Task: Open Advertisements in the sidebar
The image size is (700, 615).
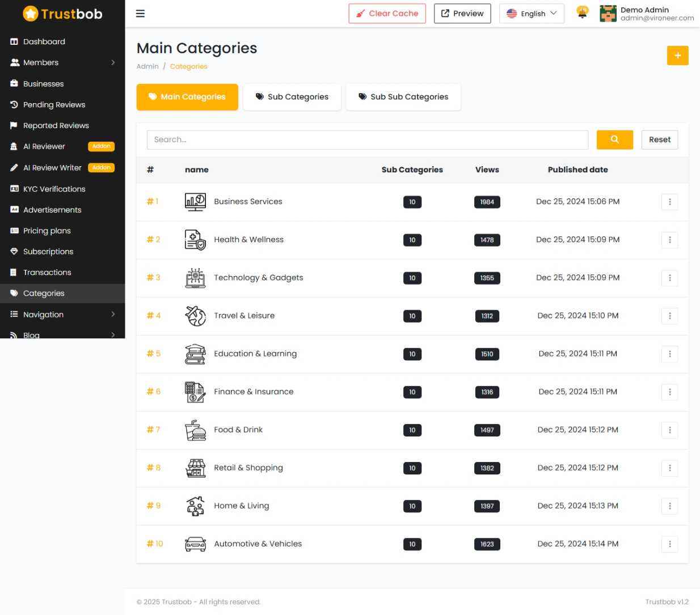Action: coord(62,210)
